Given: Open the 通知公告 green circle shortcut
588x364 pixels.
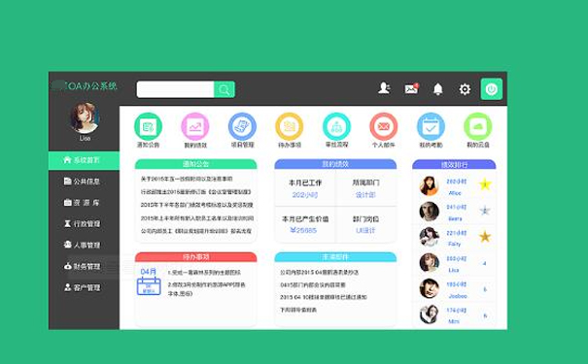Looking at the screenshot, I should [148, 126].
